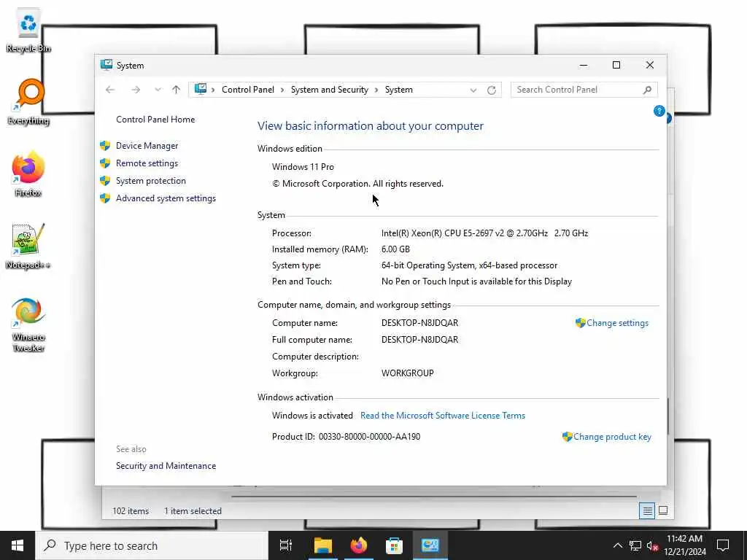747x560 pixels.
Task: Click the blue Help question mark icon
Action: (659, 111)
